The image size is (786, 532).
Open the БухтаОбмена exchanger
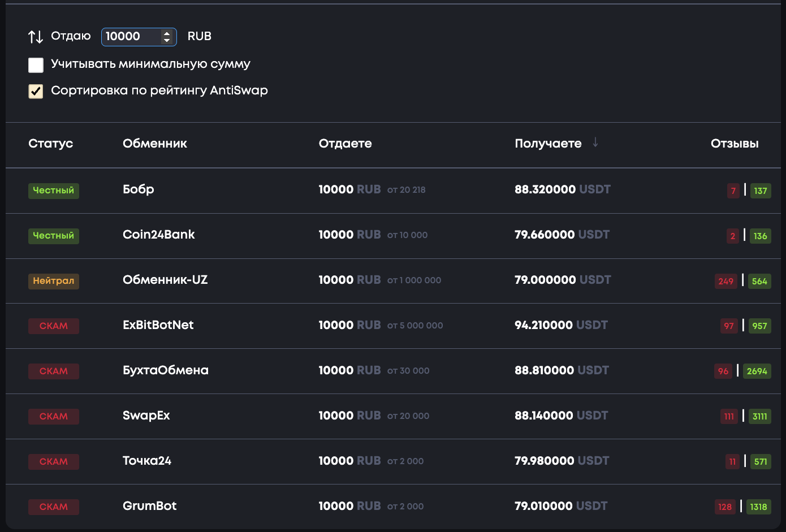[166, 370]
